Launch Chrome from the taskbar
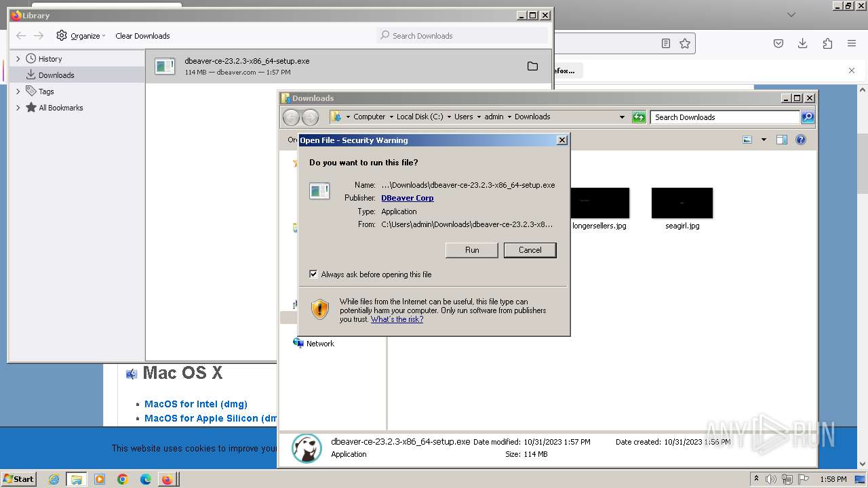Viewport: 868px width, 488px height. pyautogui.click(x=123, y=479)
